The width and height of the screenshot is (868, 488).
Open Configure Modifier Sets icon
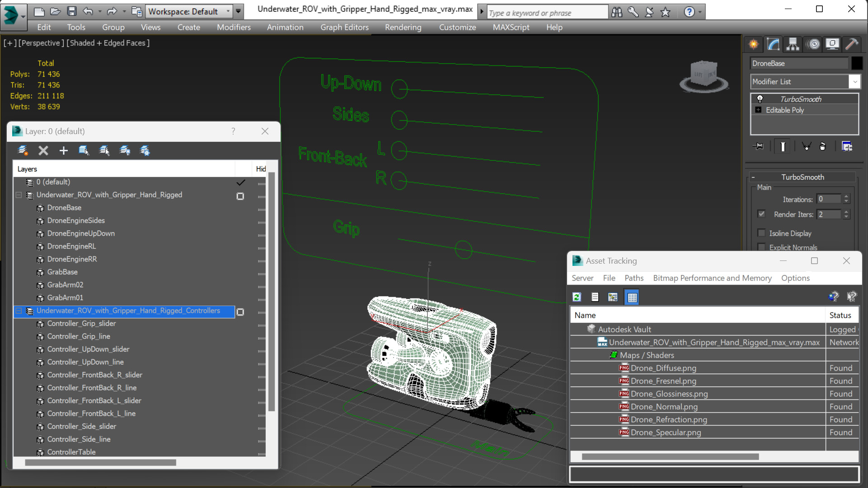tap(847, 146)
